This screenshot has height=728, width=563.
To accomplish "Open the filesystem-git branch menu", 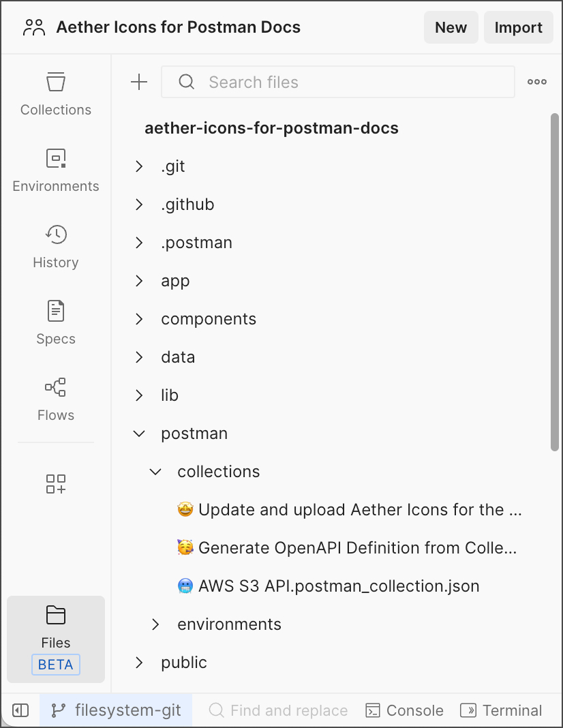I will 116,710.
